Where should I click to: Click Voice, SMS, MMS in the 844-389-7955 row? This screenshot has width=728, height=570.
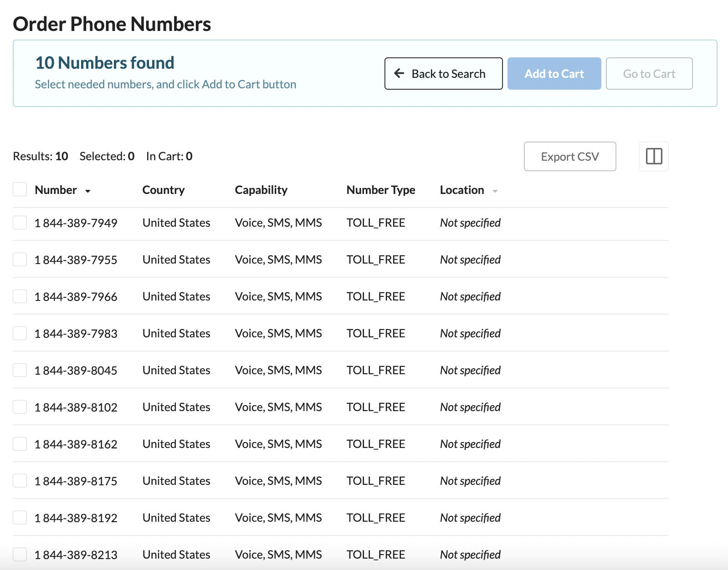[x=278, y=260]
